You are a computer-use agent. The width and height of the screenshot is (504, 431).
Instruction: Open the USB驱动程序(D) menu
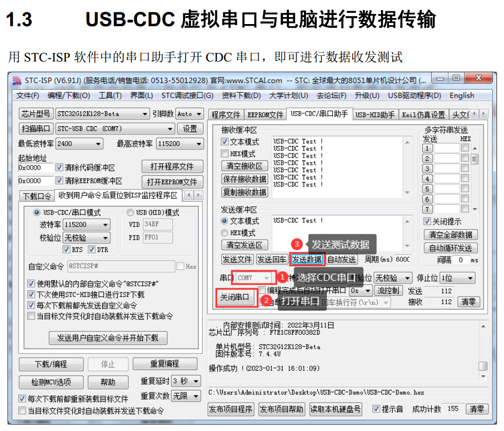(414, 96)
